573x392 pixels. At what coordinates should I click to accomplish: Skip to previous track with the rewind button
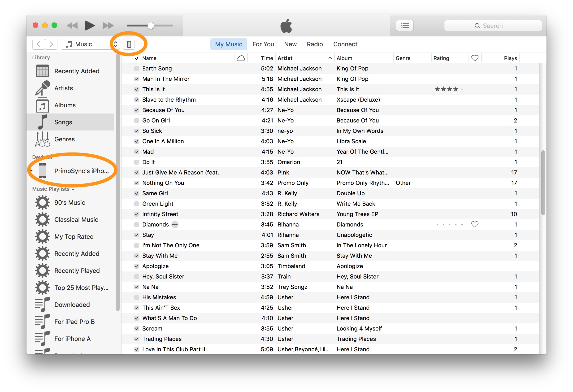72,25
